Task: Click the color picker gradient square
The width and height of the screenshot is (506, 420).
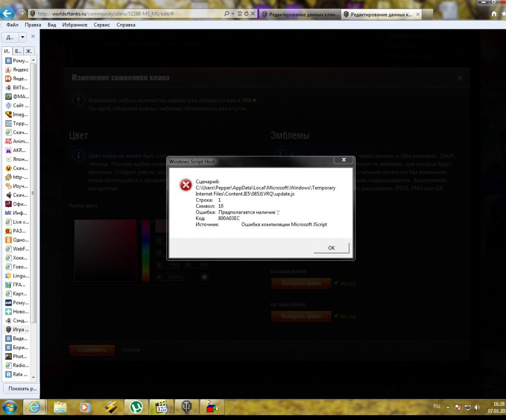Action: (x=105, y=250)
